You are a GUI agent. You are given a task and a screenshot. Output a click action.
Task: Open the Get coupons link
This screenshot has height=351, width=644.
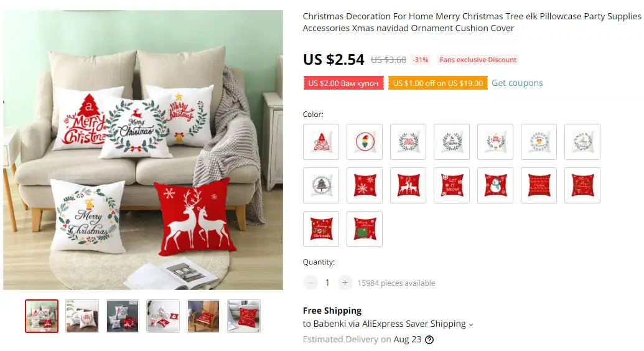click(x=517, y=83)
